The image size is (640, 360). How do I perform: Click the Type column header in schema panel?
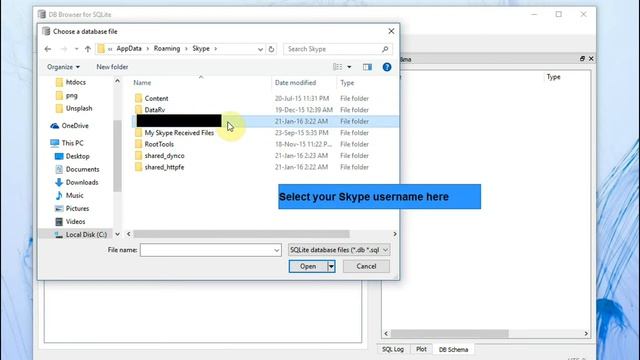click(553, 77)
